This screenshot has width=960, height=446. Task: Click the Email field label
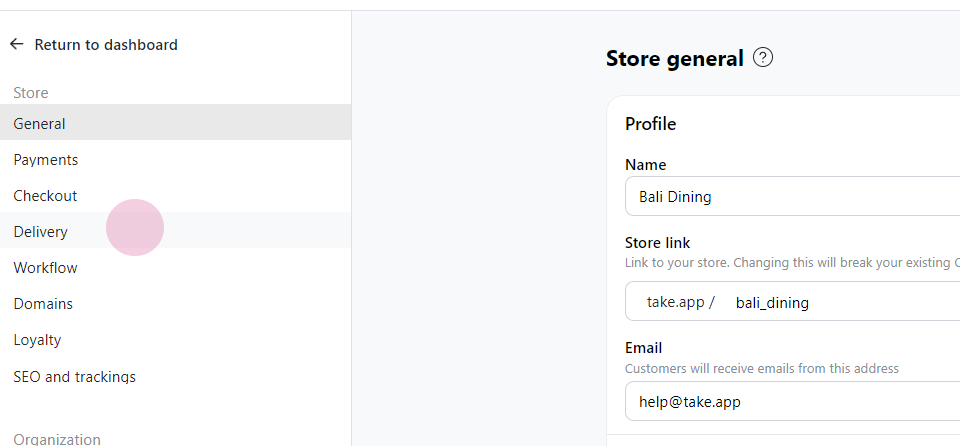[643, 348]
